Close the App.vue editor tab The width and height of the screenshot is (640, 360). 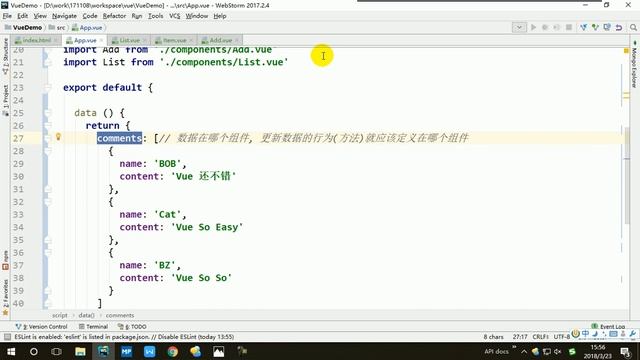102,40
